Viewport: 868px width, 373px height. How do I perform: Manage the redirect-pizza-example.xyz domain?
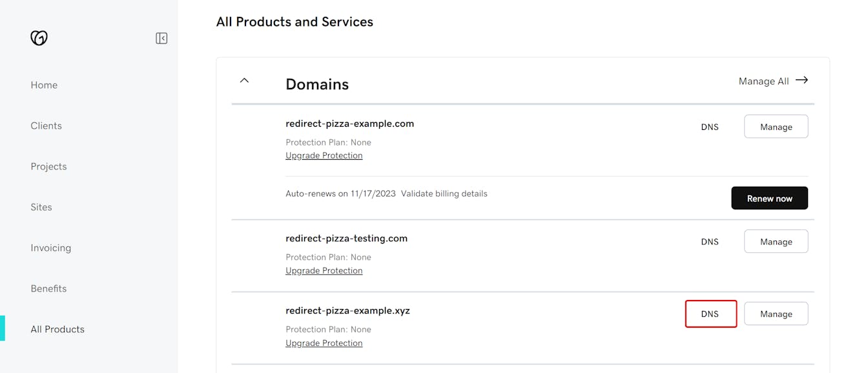pyautogui.click(x=776, y=314)
